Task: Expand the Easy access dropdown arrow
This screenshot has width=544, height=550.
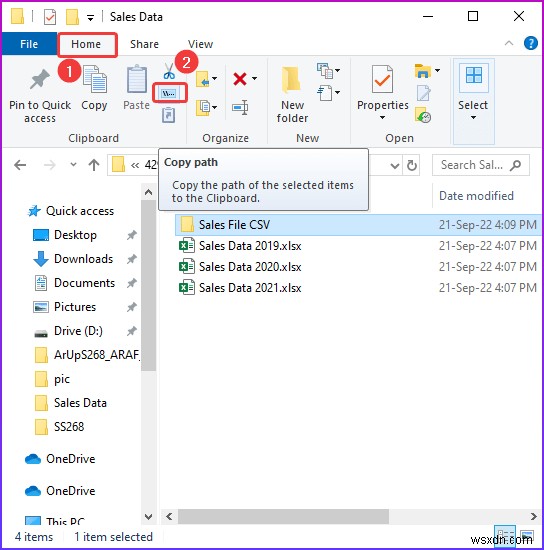Action: [337, 93]
